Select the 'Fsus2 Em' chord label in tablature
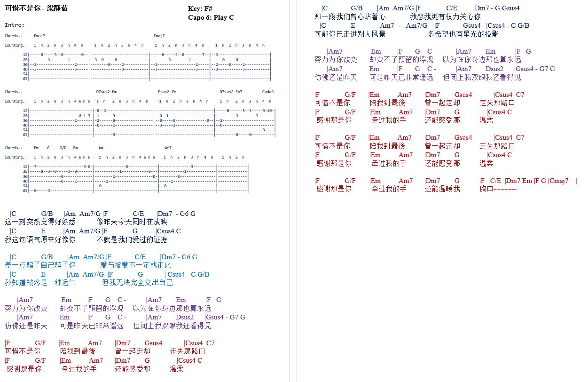The width and height of the screenshot is (588, 382). (x=167, y=92)
